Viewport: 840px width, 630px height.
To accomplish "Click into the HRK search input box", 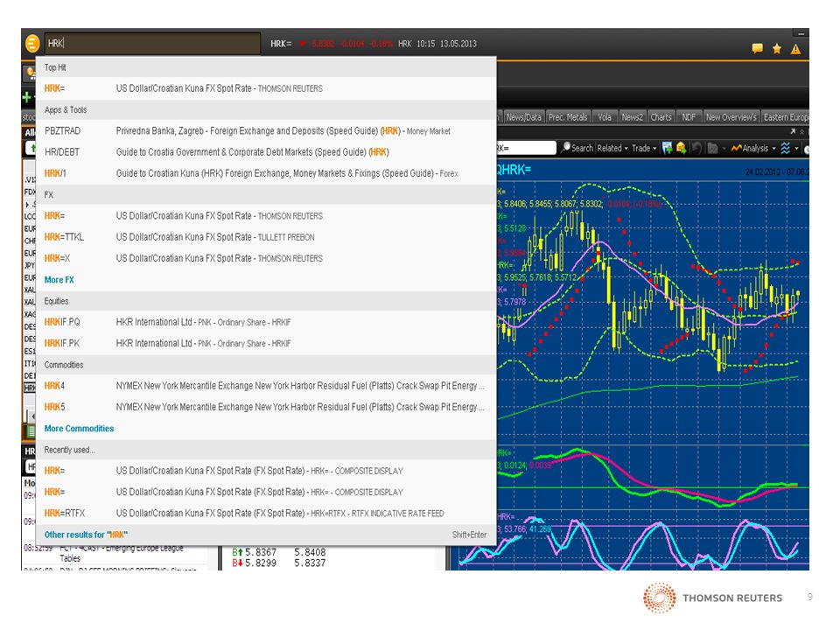I will pos(152,44).
